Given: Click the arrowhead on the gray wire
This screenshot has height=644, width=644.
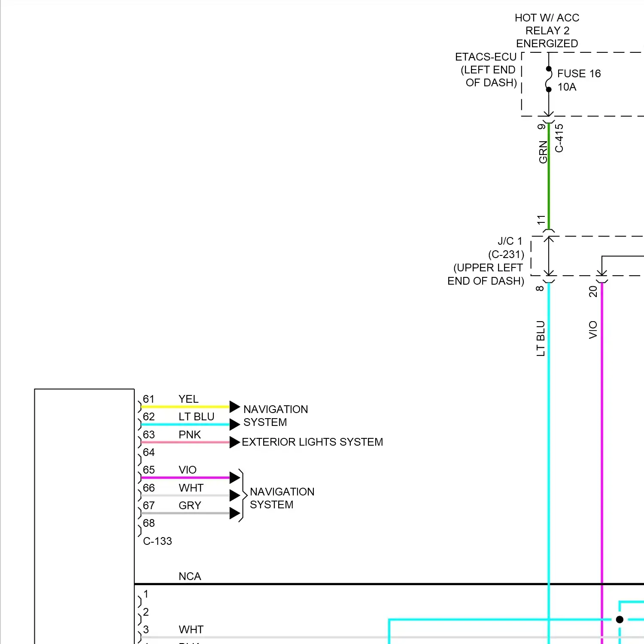Looking at the screenshot, I should coord(235,513).
